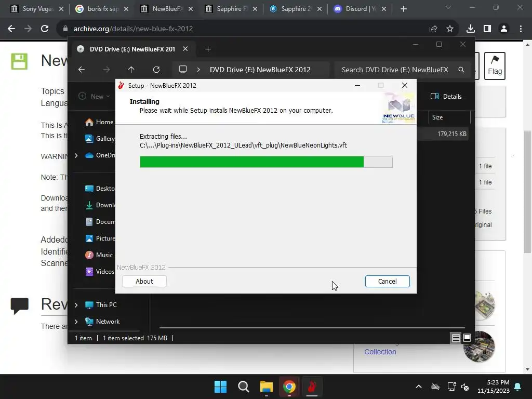This screenshot has width=532, height=399.
Task: Toggle Chrome side panel icon
Action: [487, 29]
